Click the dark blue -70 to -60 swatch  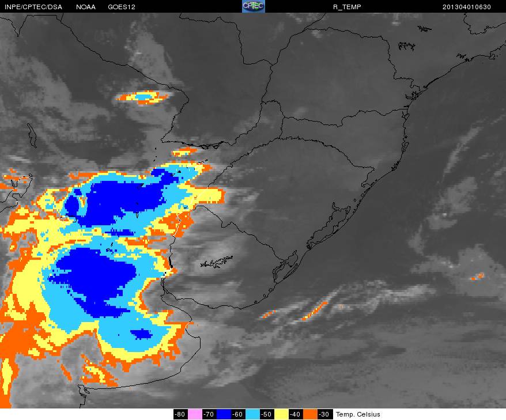(224, 414)
